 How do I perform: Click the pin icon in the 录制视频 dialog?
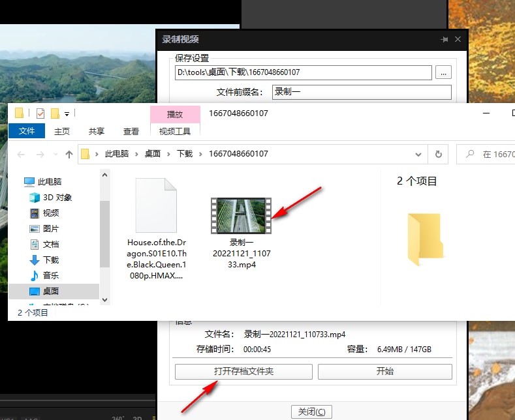pos(445,39)
